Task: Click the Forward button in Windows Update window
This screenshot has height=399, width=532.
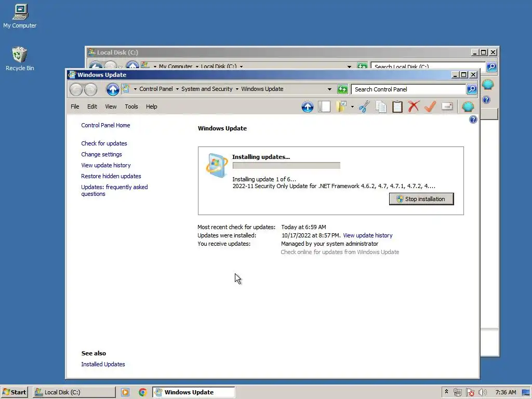Action: pyautogui.click(x=90, y=89)
